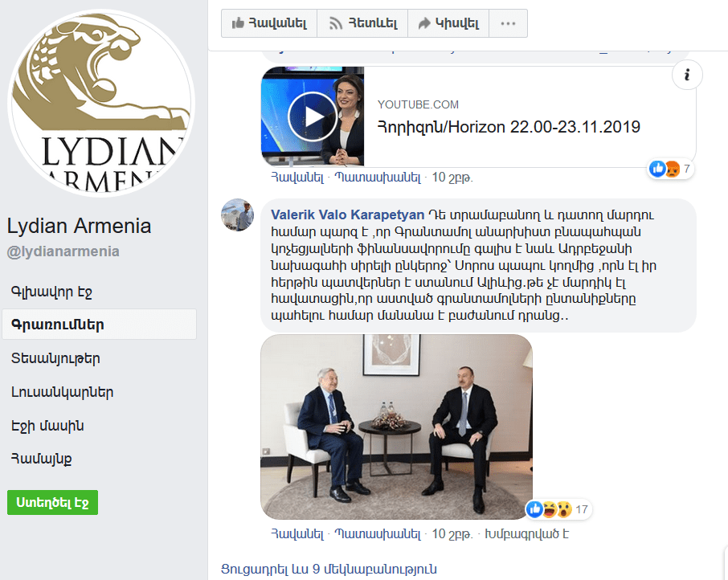The image size is (728, 580).
Task: Open the three-dots more options menu
Action: (508, 23)
